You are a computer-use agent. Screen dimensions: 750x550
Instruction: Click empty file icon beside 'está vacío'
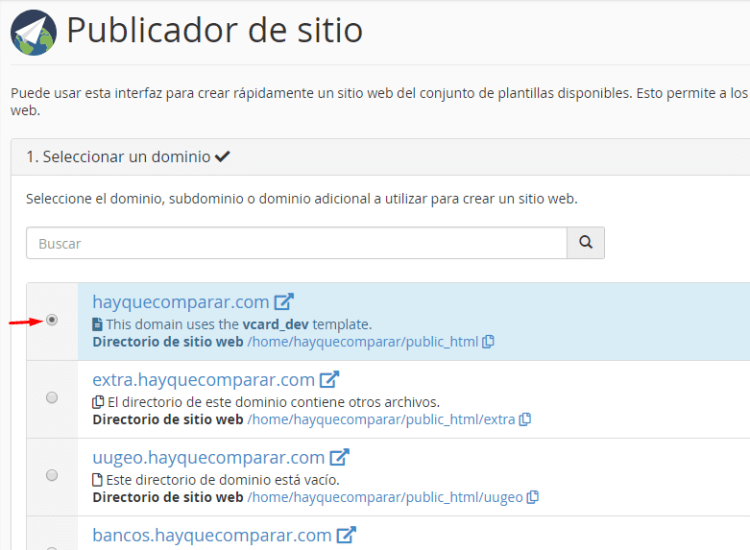coord(97,480)
